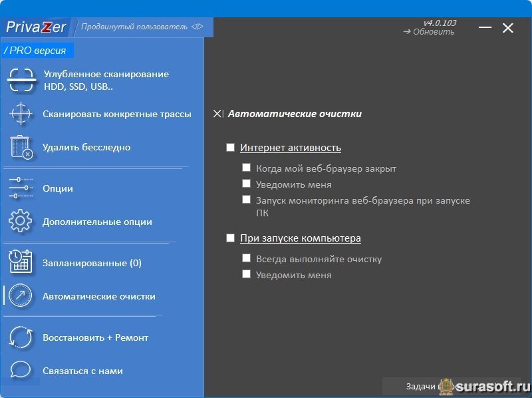The height and width of the screenshot is (398, 532).
Task: Close Автоматические очистки panel with X icon
Action: coord(218,114)
